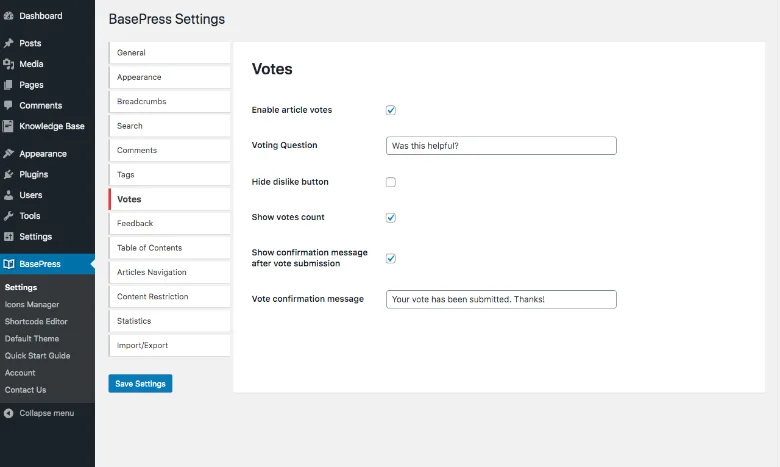The height and width of the screenshot is (467, 780).
Task: Open the Appearance settings tab
Action: pyautogui.click(x=170, y=77)
